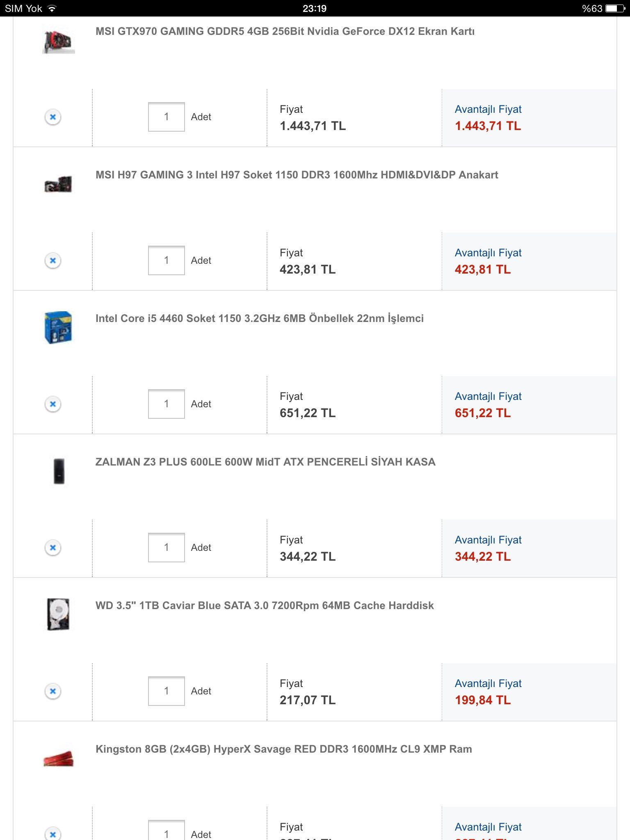Edit quantity field for ZALMAN Z3 case

[166, 548]
